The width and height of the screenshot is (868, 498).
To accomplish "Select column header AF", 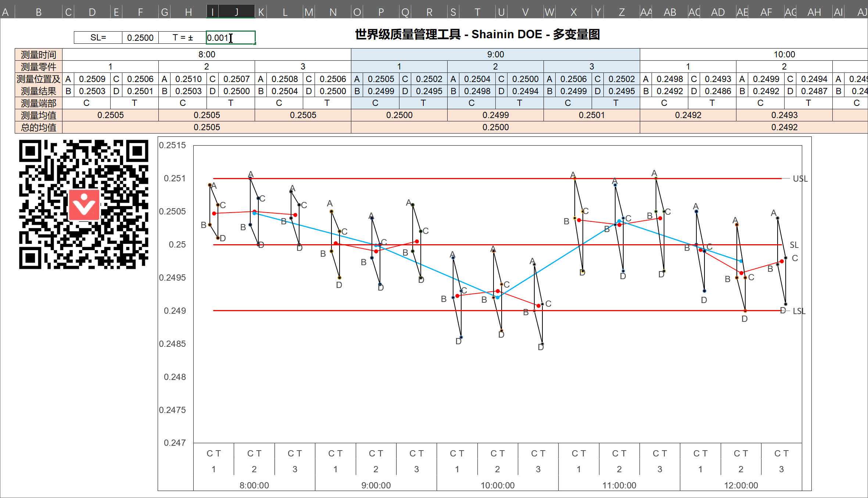I will click(x=766, y=12).
